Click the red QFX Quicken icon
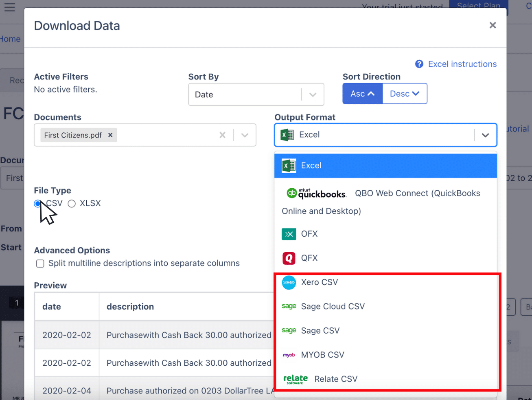Screen dimensions: 532x400 289,258
